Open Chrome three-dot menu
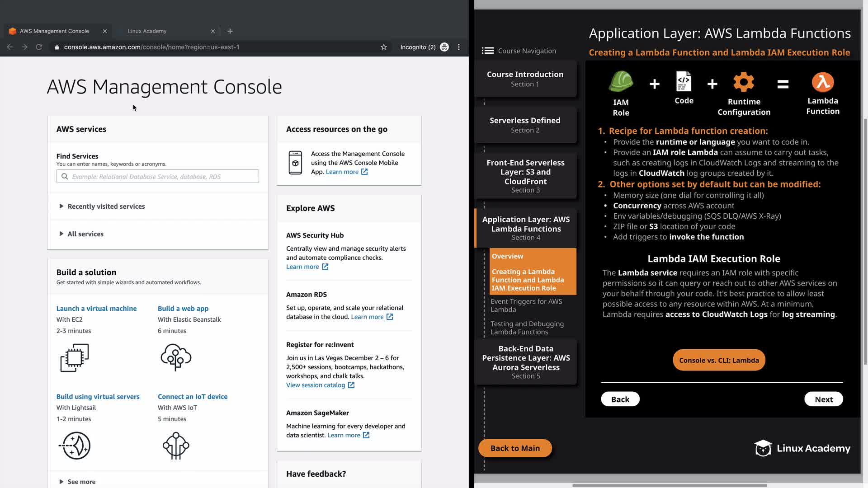Viewport: 868px width, 488px height. pyautogui.click(x=459, y=47)
